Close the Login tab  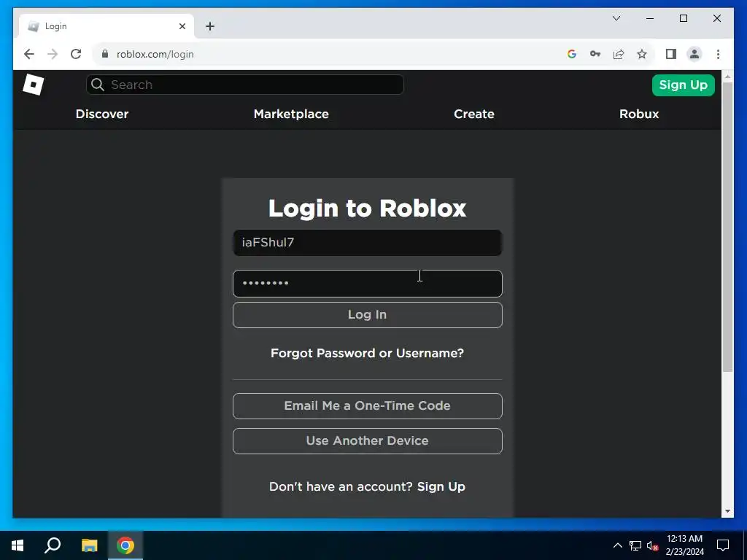(182, 26)
